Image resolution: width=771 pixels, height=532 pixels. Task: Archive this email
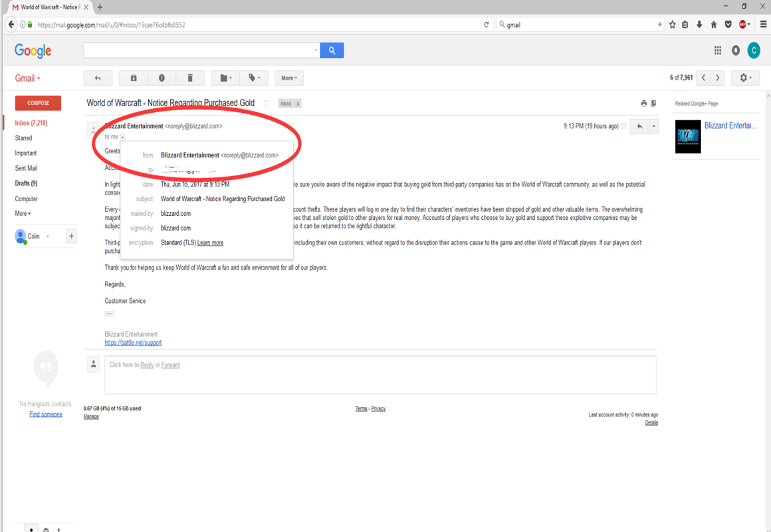tap(133, 78)
